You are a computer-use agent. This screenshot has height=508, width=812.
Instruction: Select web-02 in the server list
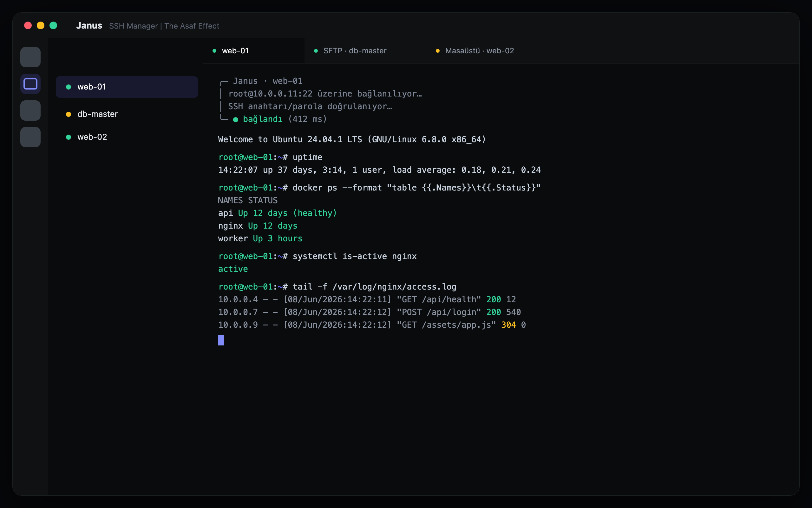pos(127,137)
